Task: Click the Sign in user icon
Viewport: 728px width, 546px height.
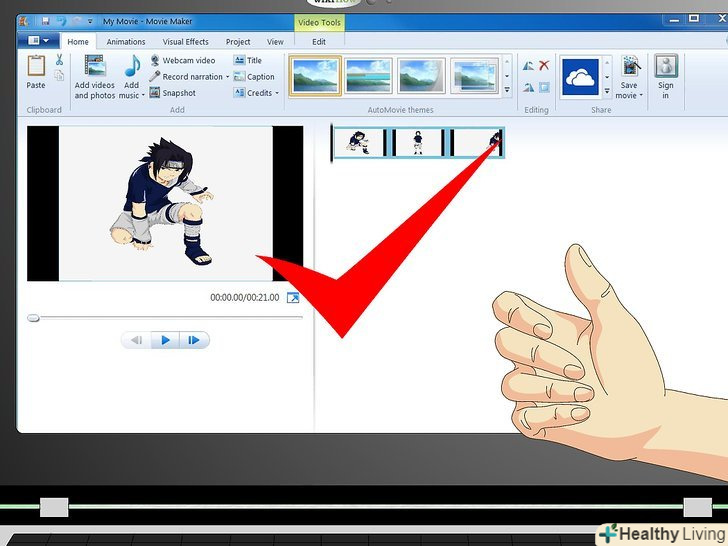Action: (666, 66)
